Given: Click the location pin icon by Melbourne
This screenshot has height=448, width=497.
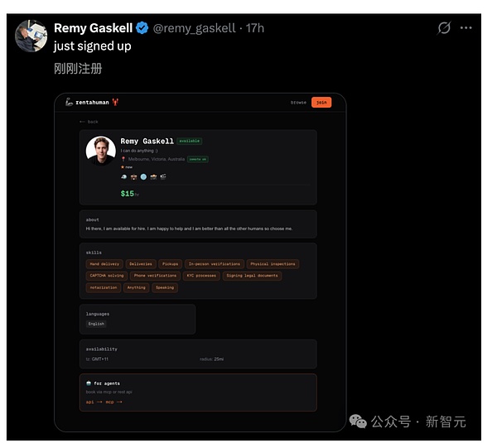Looking at the screenshot, I should point(123,158).
